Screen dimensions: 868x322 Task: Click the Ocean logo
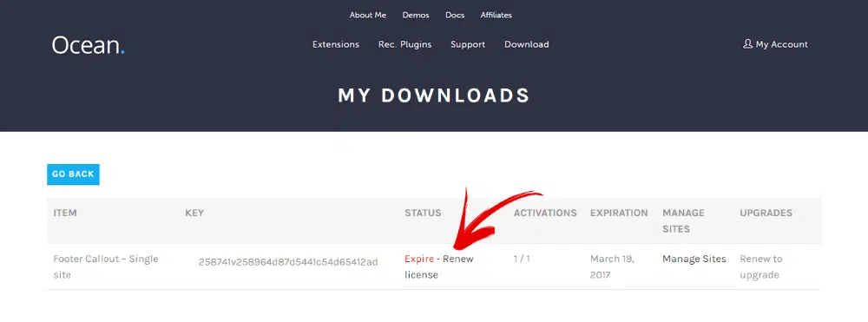[x=88, y=45]
